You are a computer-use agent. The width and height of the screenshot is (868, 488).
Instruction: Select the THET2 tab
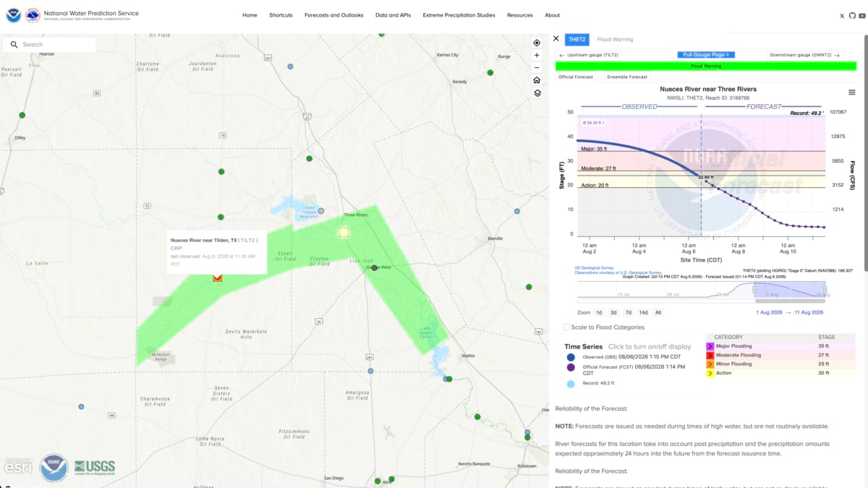click(576, 39)
